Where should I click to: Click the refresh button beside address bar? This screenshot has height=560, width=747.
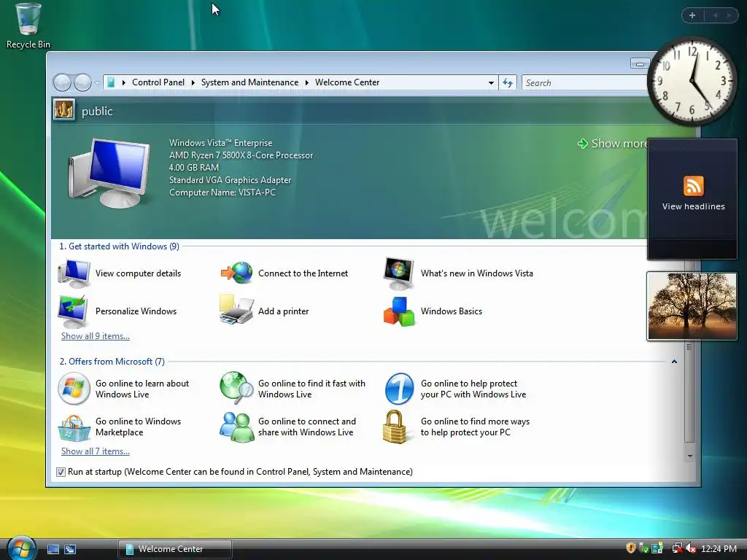[x=508, y=83]
